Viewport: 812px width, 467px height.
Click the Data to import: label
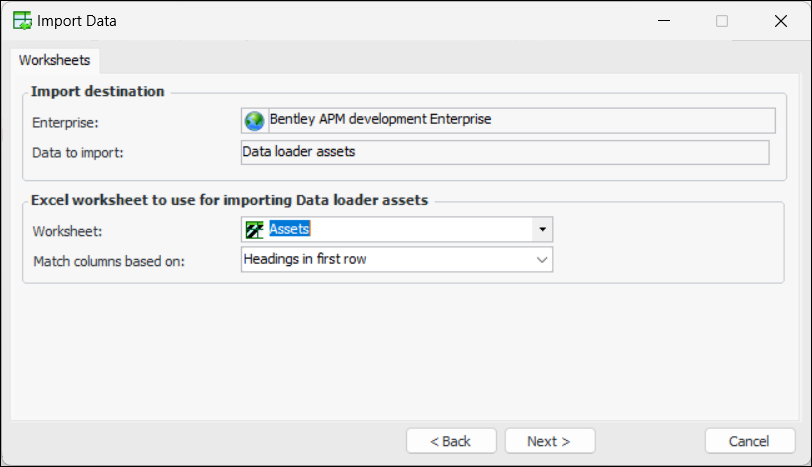pos(76,153)
